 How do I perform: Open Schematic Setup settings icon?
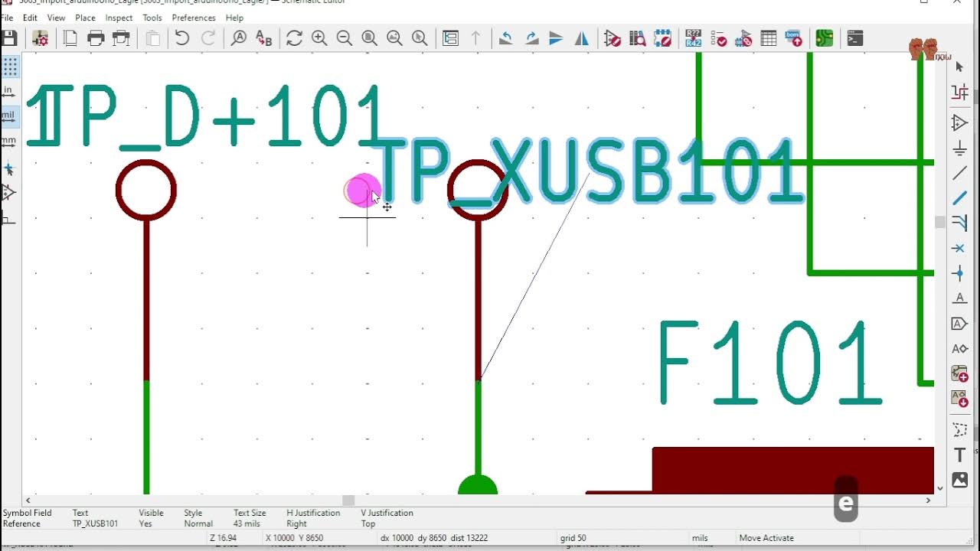click(41, 38)
